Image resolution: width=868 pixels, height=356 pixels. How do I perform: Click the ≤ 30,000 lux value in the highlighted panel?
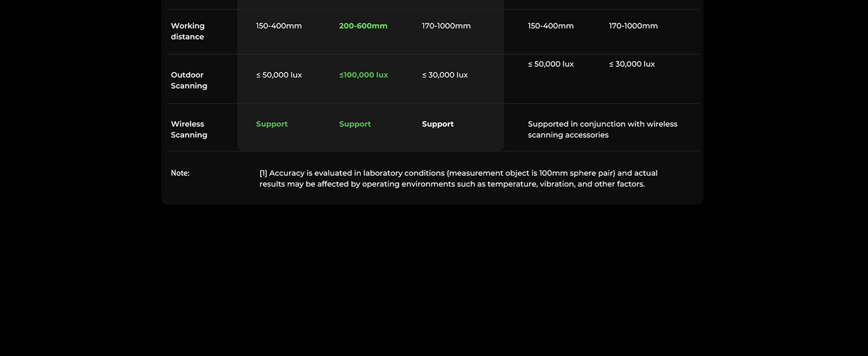[445, 75]
